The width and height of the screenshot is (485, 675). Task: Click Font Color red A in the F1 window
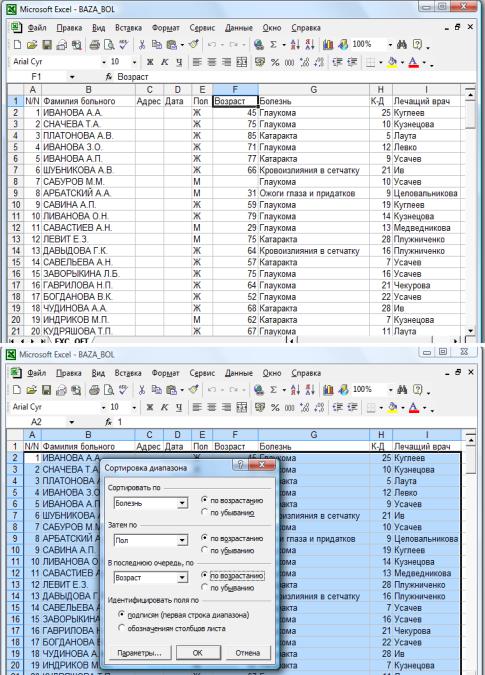tap(413, 62)
